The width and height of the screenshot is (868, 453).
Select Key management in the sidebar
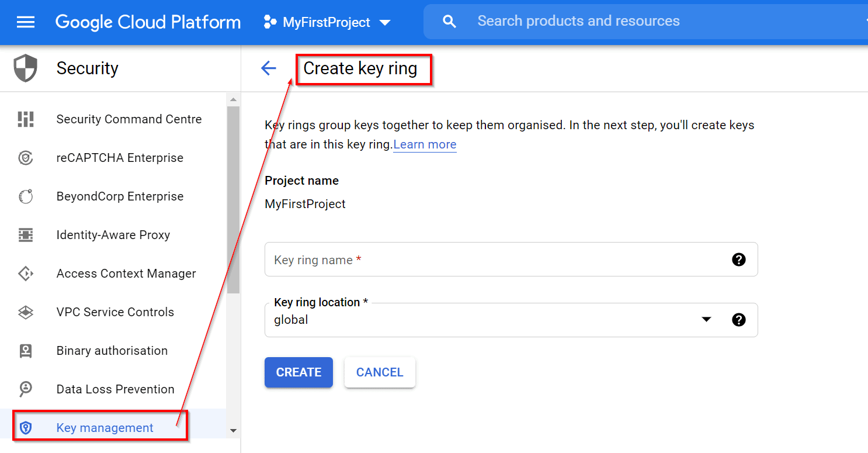click(104, 427)
